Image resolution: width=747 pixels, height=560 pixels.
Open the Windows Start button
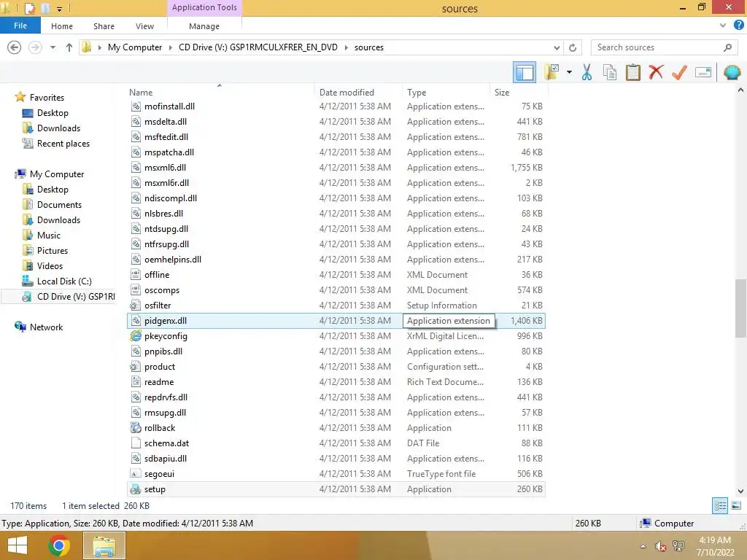[x=18, y=545]
